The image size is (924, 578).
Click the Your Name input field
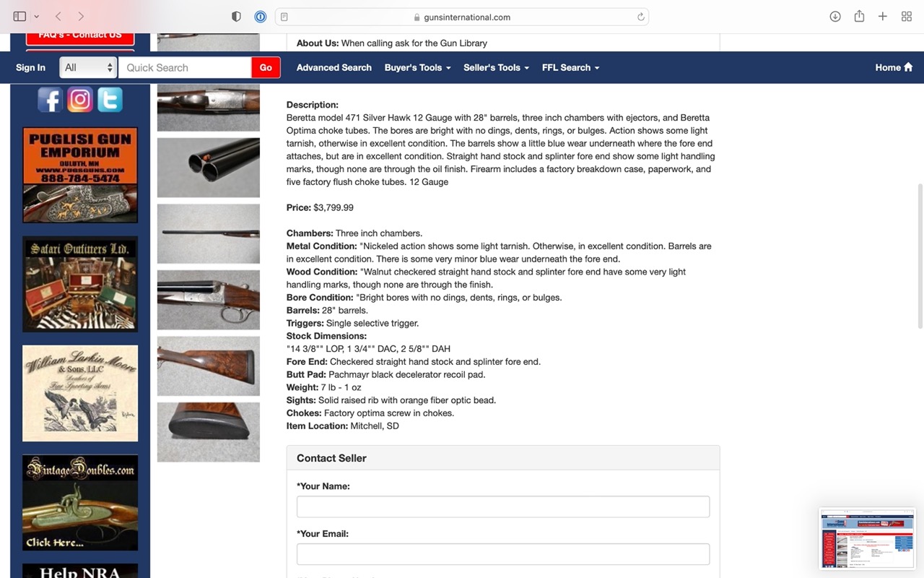pyautogui.click(x=502, y=506)
